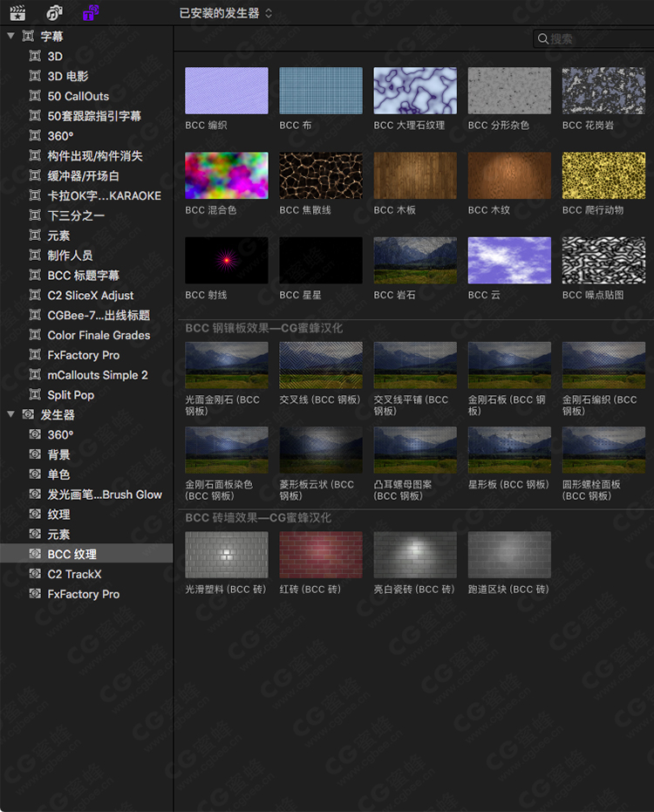
Task: Select the 单色 generator category
Action: click(86, 474)
